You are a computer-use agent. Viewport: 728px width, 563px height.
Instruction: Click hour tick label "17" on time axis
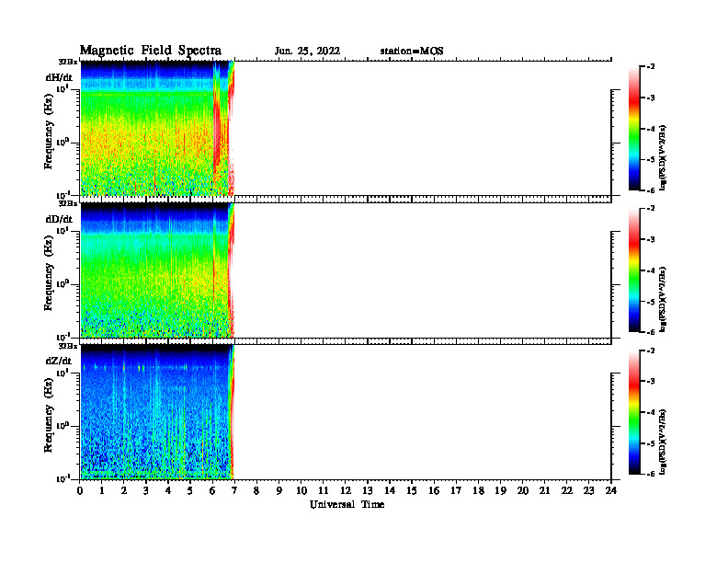456,490
